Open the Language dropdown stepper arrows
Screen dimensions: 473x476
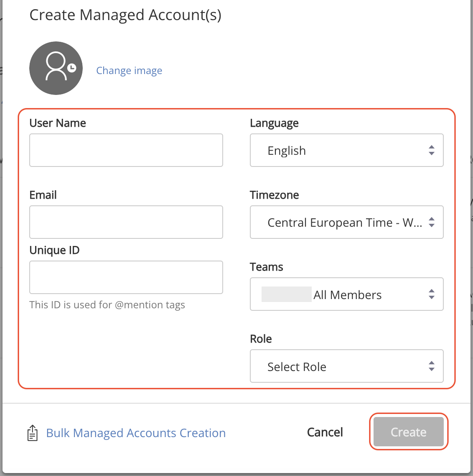[431, 150]
